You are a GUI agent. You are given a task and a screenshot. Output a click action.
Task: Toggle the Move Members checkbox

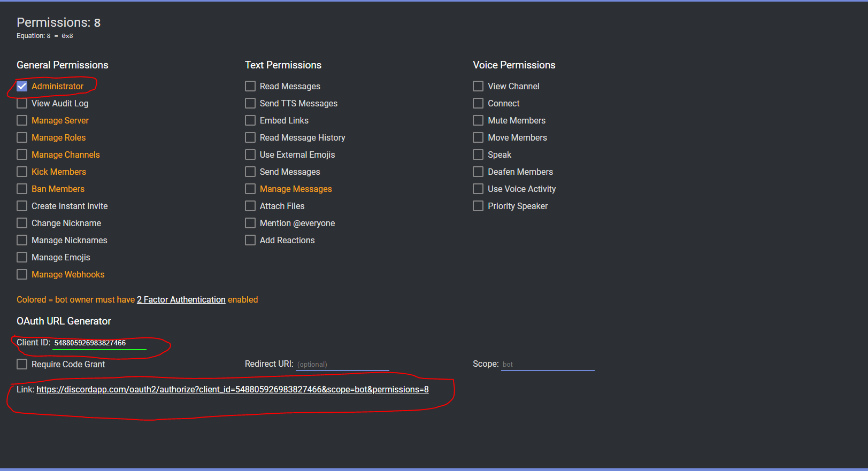[x=478, y=137]
